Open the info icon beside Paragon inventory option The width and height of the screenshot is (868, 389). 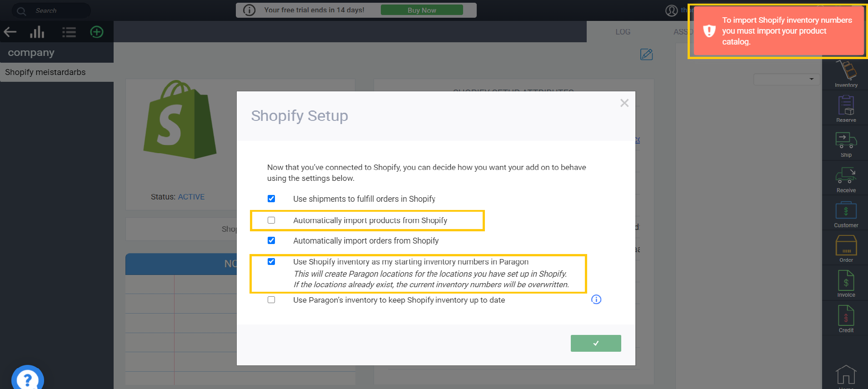(596, 299)
